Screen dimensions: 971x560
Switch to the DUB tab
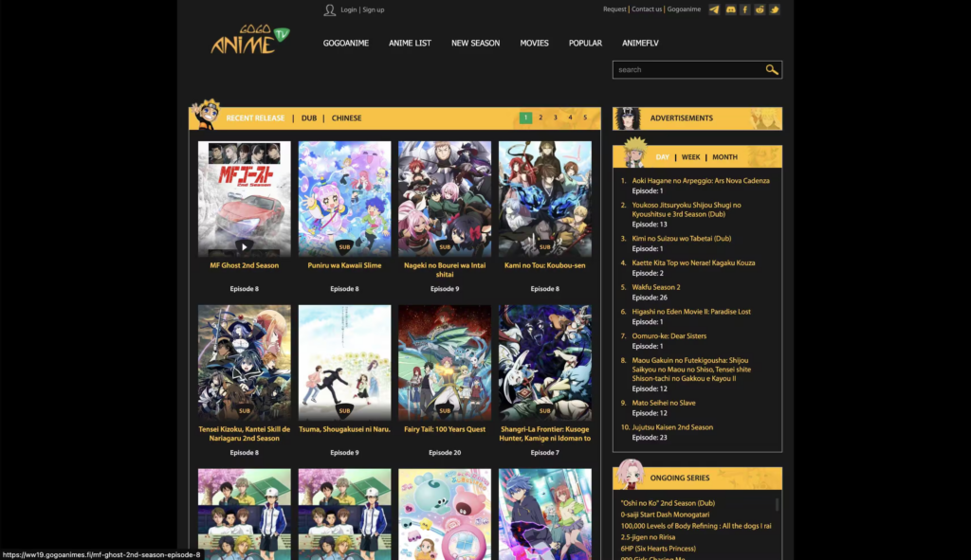pyautogui.click(x=309, y=118)
